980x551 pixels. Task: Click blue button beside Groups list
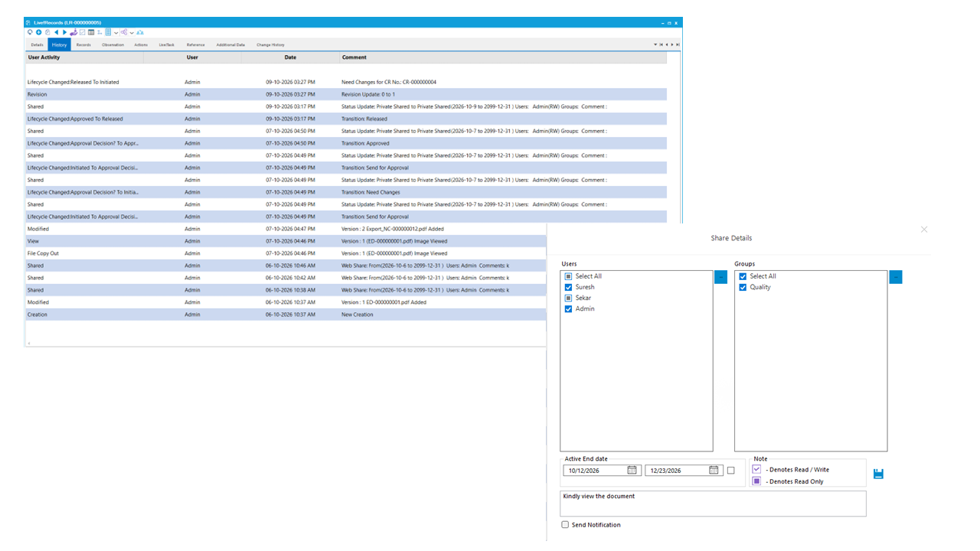click(896, 277)
